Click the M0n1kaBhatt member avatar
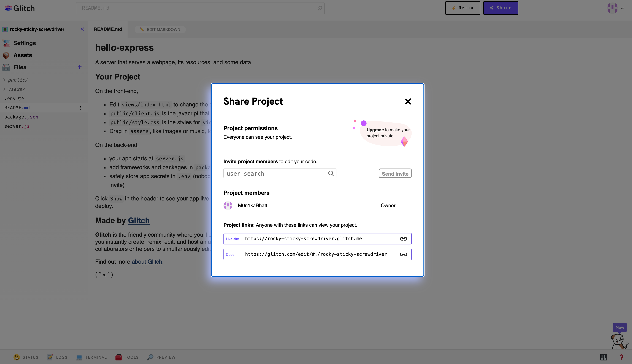The width and height of the screenshot is (632, 364). click(x=228, y=205)
